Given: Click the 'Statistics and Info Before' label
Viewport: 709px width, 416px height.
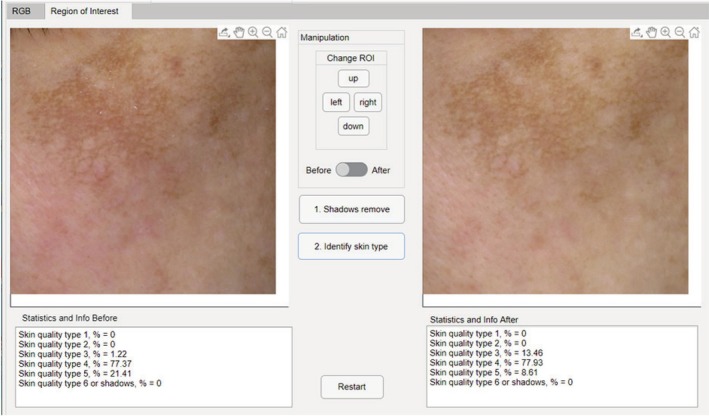Looking at the screenshot, I should point(70,318).
